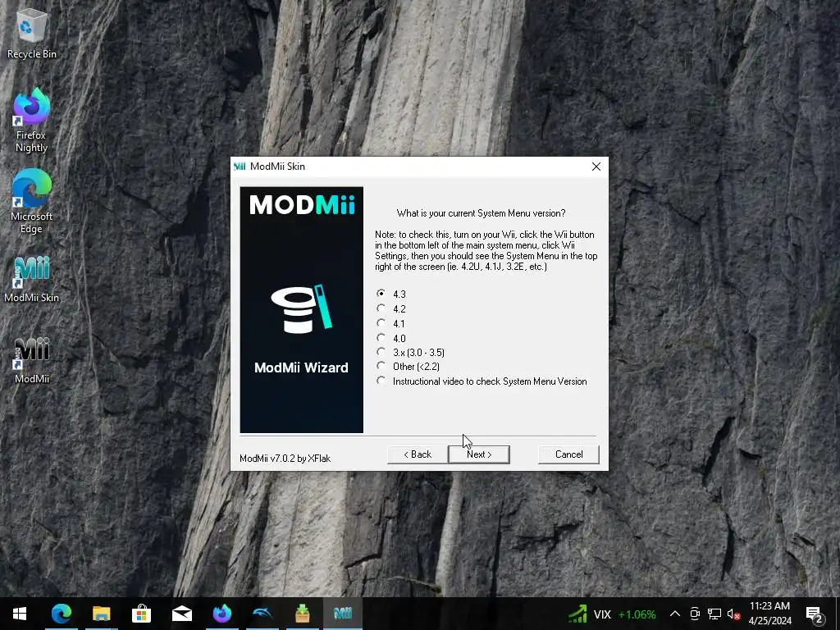Open the notification center icon
The width and height of the screenshot is (840, 630).
point(815,614)
